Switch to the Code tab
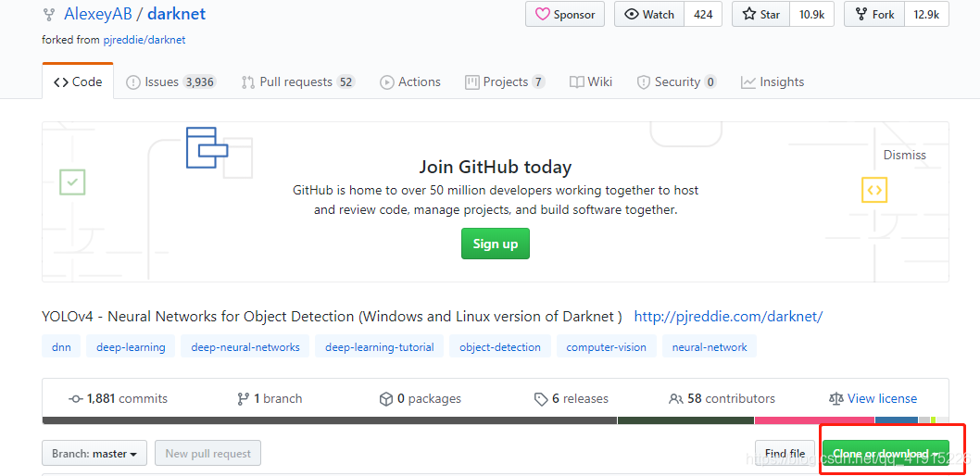Screen dimensions: 980x476 78,81
